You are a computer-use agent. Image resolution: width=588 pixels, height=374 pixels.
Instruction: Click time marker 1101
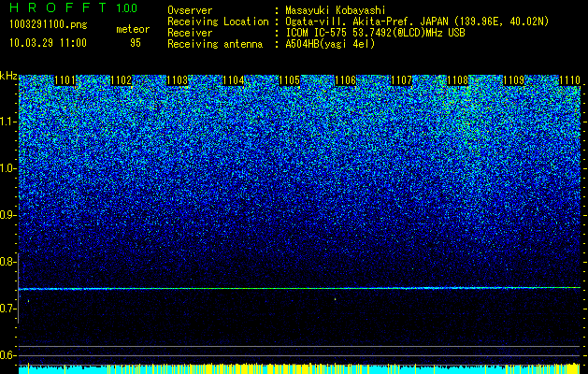65,80
